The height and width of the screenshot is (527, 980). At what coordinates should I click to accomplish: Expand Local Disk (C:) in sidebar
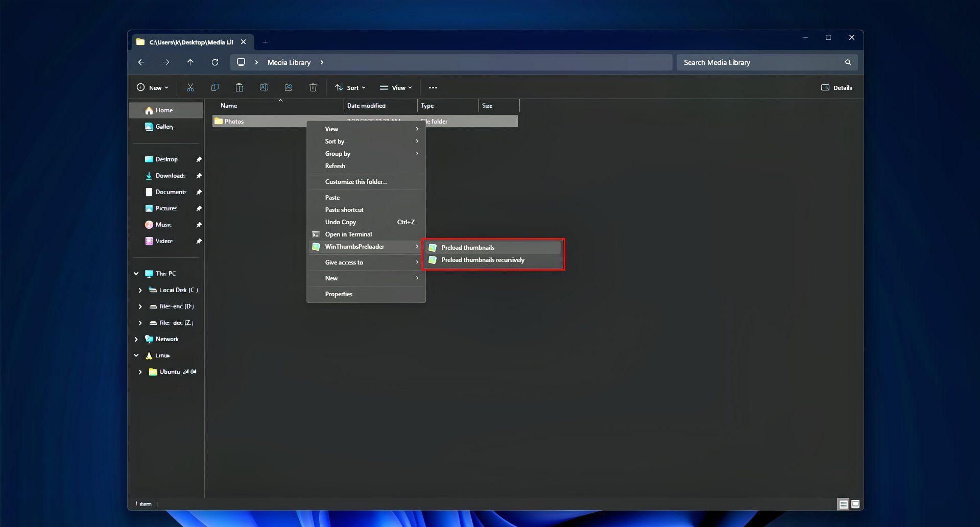(x=140, y=290)
